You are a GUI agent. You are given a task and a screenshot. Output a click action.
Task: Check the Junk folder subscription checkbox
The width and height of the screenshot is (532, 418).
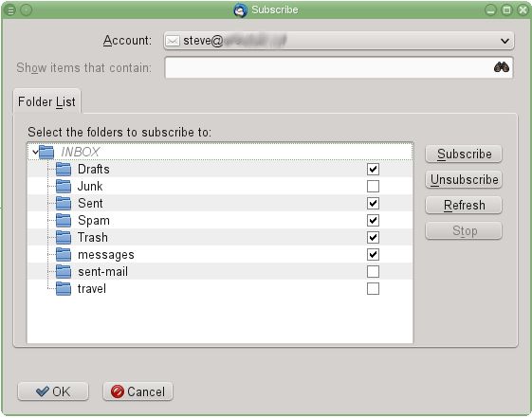373,186
